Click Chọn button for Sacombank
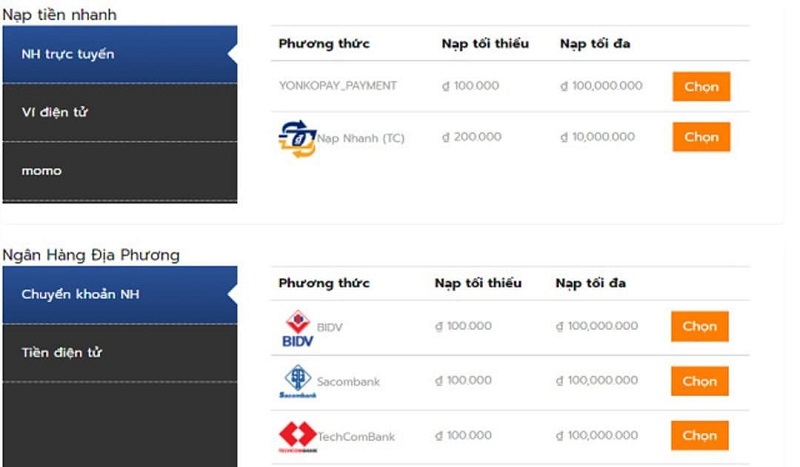 click(x=699, y=381)
